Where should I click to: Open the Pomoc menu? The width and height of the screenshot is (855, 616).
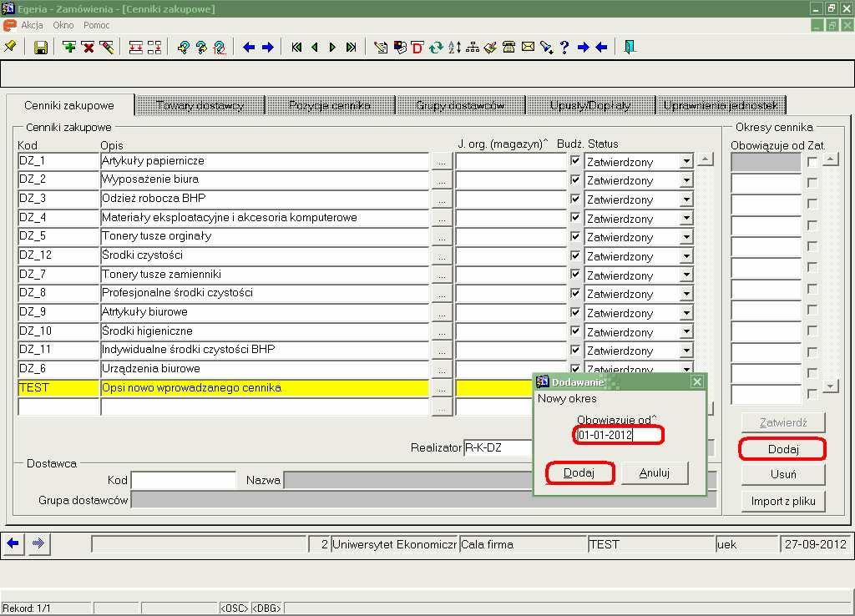tap(97, 25)
